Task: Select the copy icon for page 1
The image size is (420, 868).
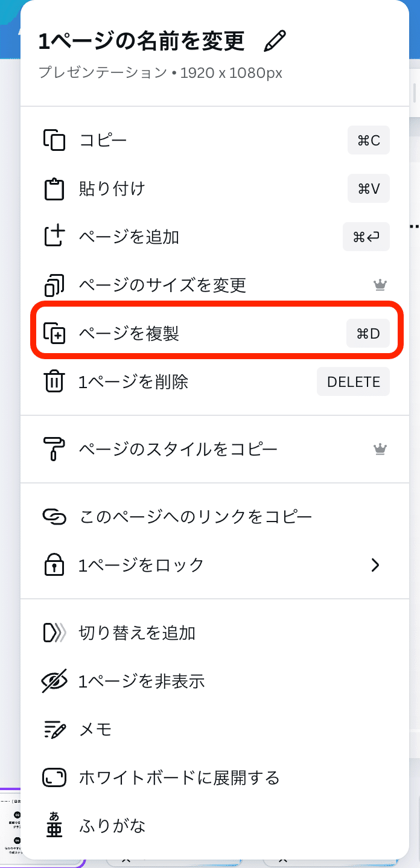Action: pyautogui.click(x=54, y=140)
